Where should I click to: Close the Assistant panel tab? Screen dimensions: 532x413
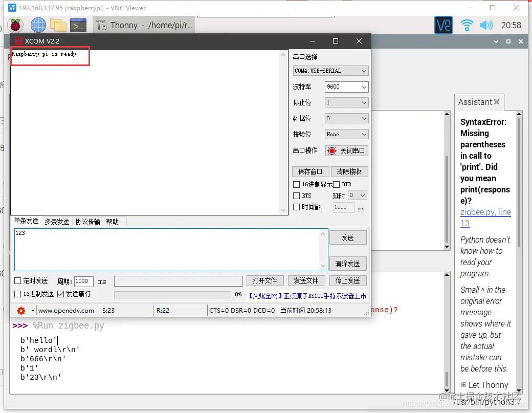click(x=496, y=102)
